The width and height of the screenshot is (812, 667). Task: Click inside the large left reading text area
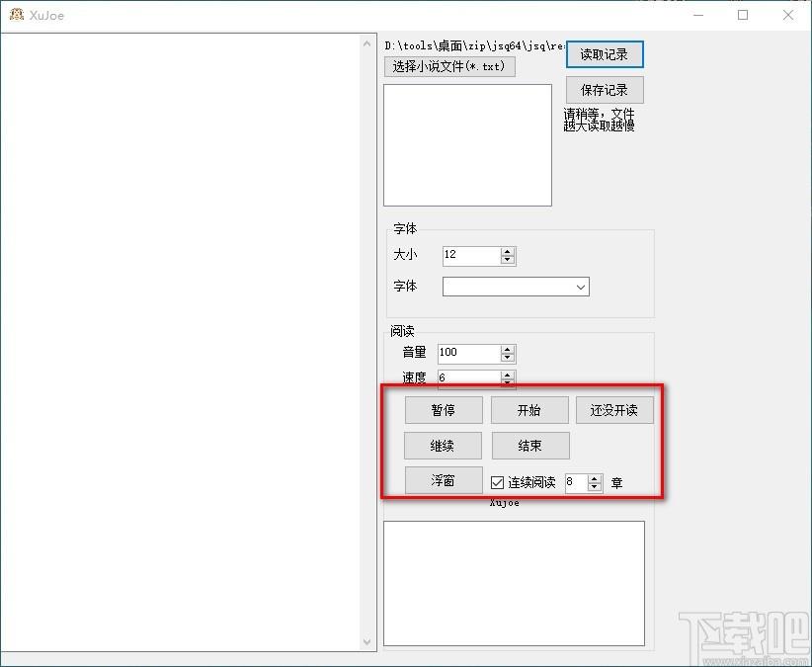[181, 342]
